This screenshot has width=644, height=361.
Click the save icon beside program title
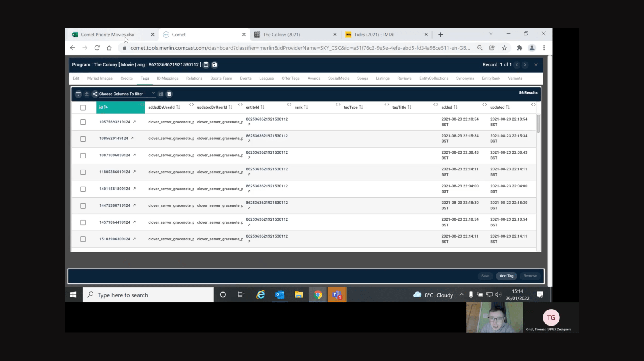pos(215,65)
